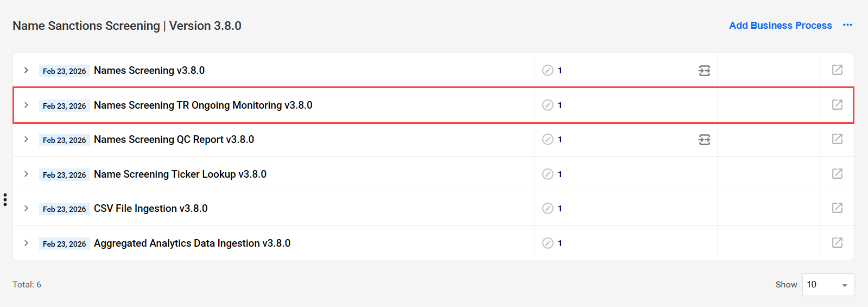Expand the Names Screening v3.8.0 row
This screenshot has width=868, height=307.
[x=26, y=70]
